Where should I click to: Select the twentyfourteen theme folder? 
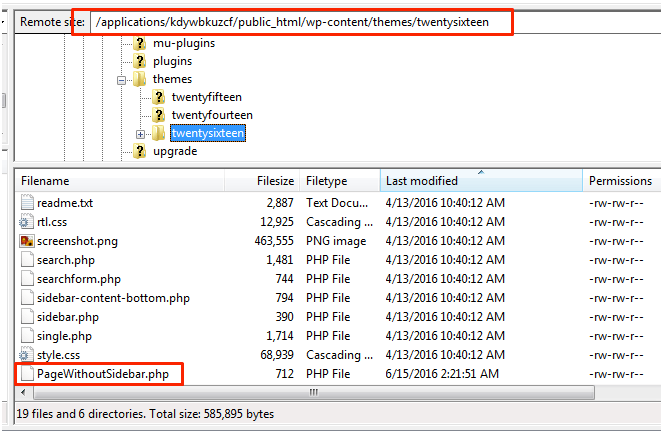(x=211, y=115)
